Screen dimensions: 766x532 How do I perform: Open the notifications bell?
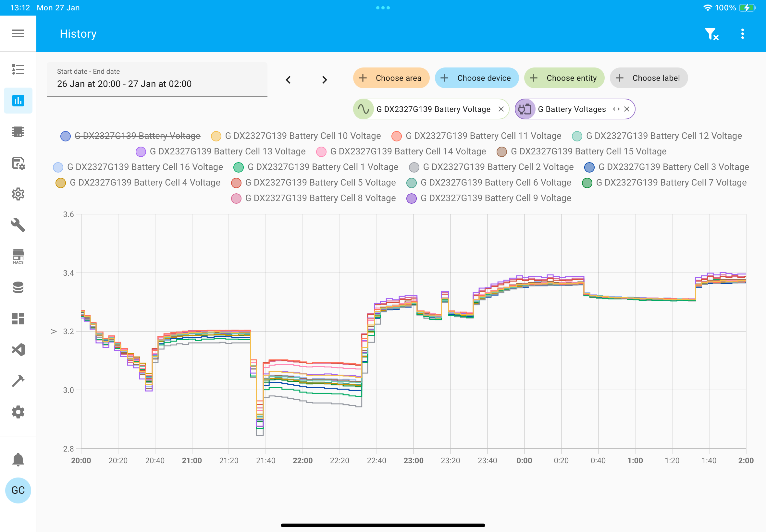18,459
